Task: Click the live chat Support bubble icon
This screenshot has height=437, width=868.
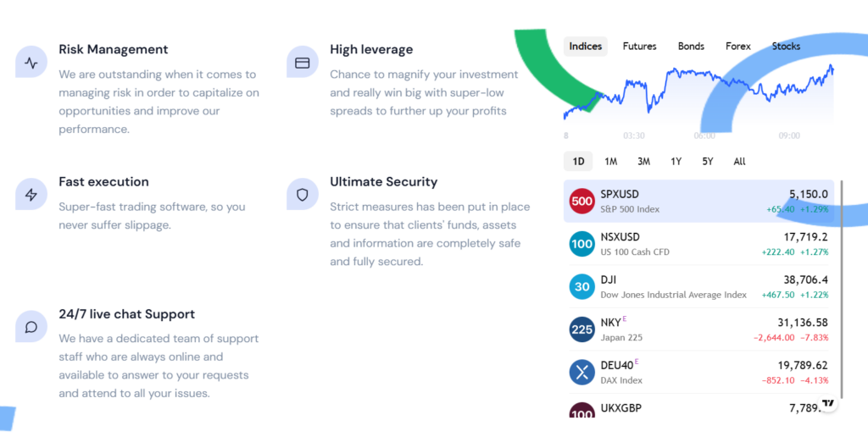Action: pyautogui.click(x=31, y=326)
